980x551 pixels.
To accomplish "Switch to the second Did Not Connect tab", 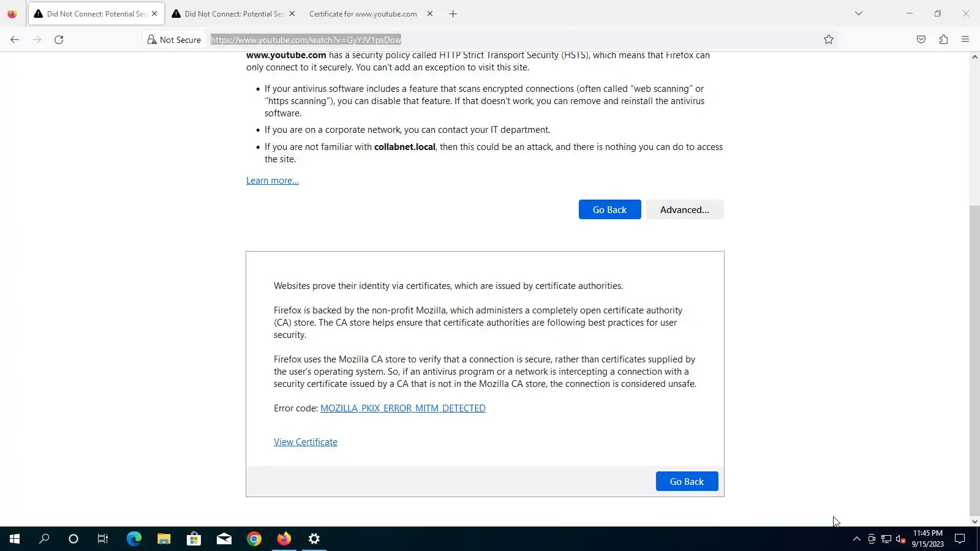I will click(x=233, y=13).
